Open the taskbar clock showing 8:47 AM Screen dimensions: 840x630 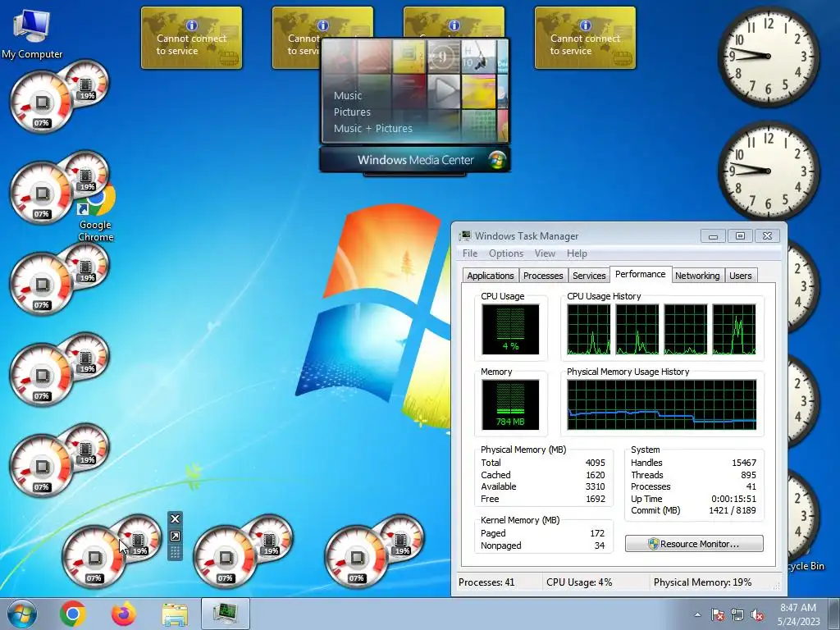click(798, 614)
